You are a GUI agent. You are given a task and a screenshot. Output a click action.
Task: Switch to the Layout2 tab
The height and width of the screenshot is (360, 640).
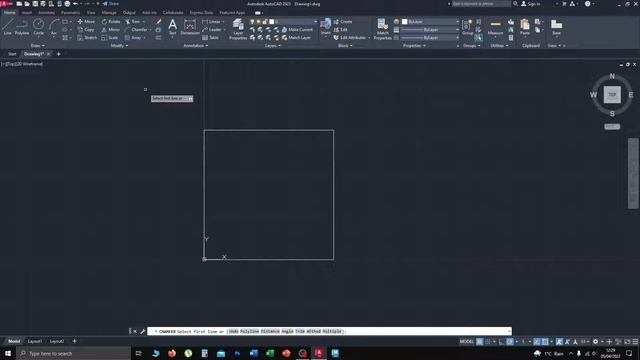coord(57,341)
